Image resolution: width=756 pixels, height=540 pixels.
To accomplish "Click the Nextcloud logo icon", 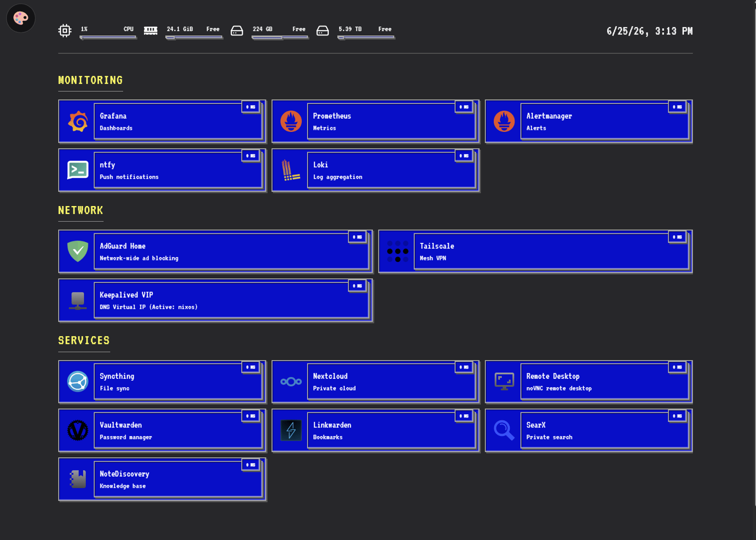I will tap(291, 382).
